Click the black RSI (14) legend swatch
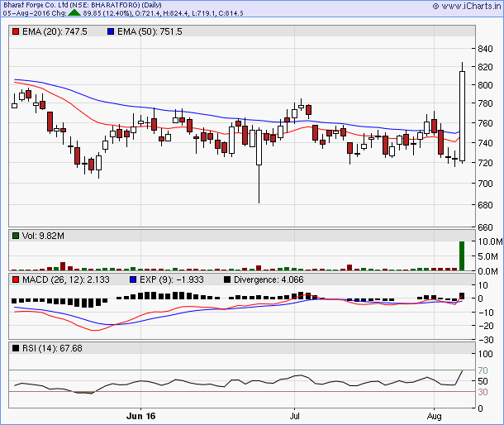 16,348
